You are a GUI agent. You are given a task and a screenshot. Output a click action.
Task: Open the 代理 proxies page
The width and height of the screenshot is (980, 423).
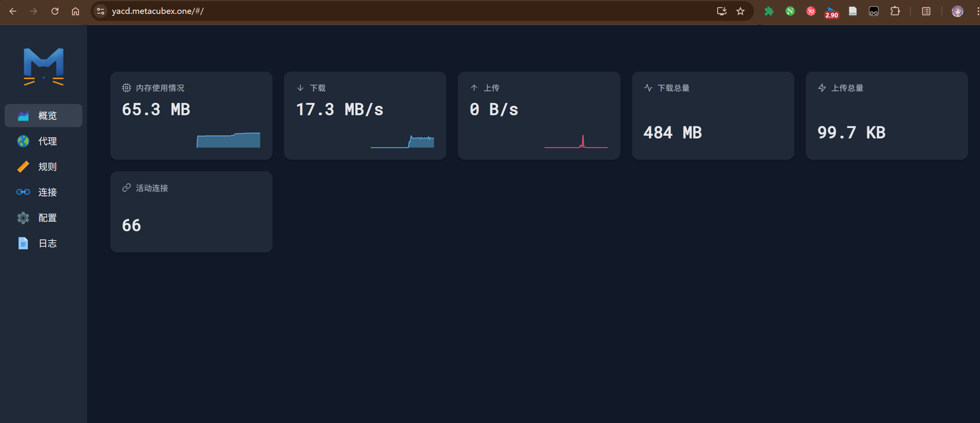[x=43, y=141]
